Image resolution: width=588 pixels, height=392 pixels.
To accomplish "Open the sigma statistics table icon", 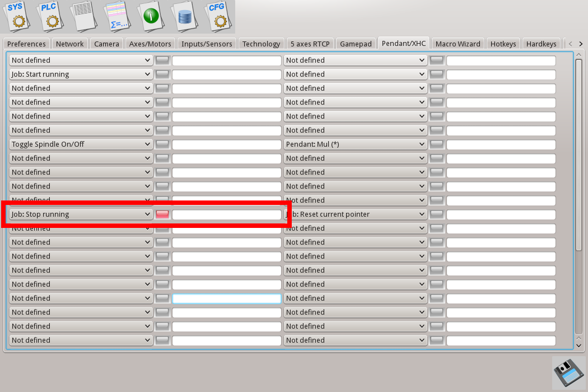I will pos(118,16).
